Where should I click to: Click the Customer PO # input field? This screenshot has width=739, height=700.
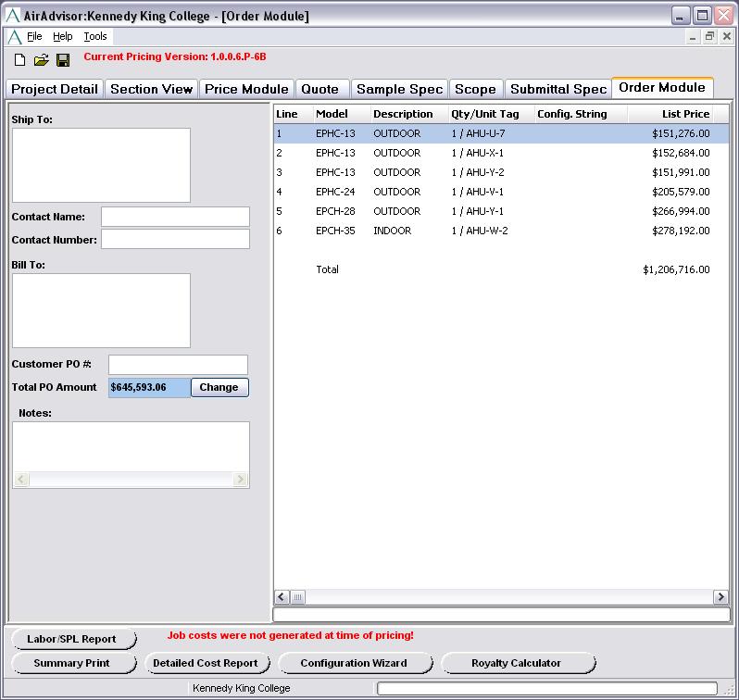pos(178,365)
